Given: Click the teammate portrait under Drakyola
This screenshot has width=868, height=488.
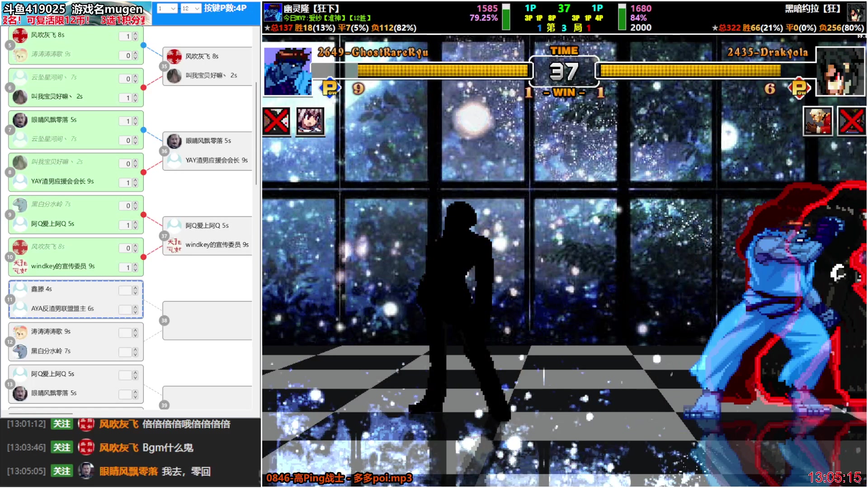Looking at the screenshot, I should click(818, 121).
